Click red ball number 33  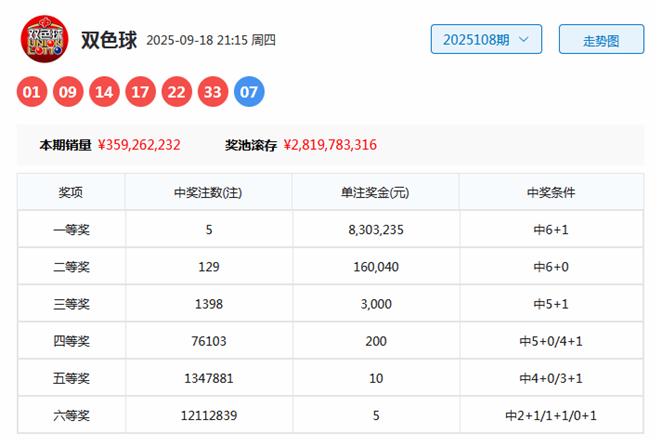pos(213,92)
